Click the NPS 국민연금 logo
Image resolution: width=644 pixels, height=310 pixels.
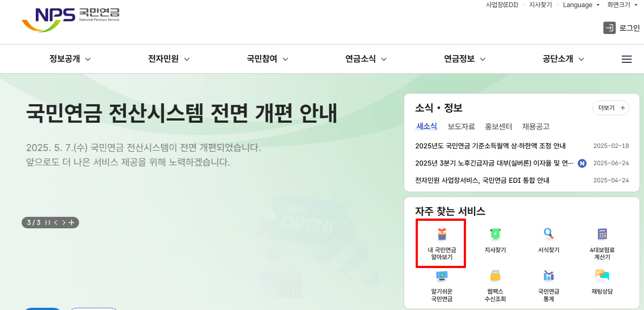pos(71,19)
